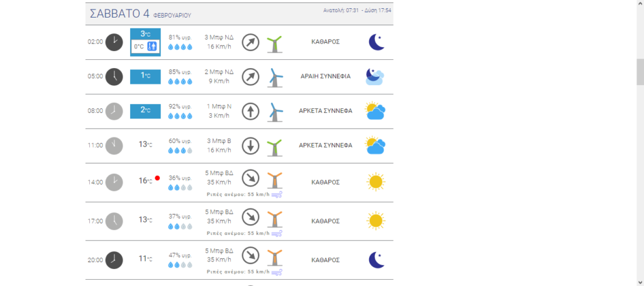
Task: Click the green wind turbine icon at 02:00
Action: pyautogui.click(x=274, y=43)
